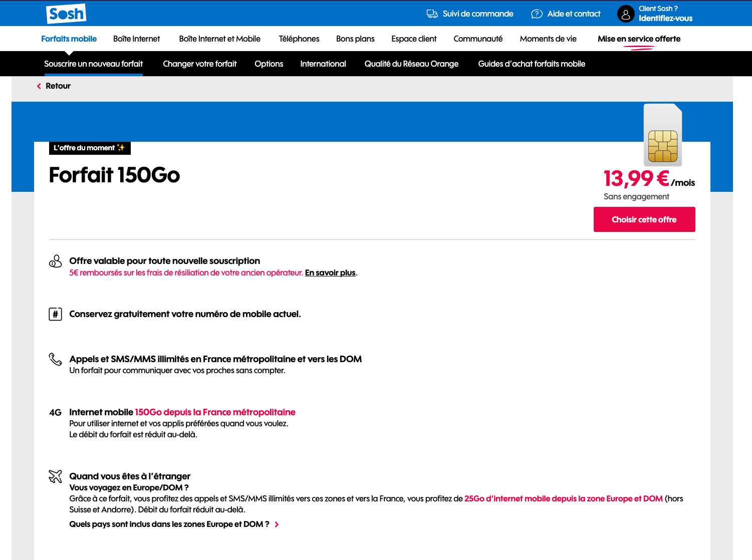Click En savoir plus link
Viewport: 752px width, 560px height.
click(330, 273)
